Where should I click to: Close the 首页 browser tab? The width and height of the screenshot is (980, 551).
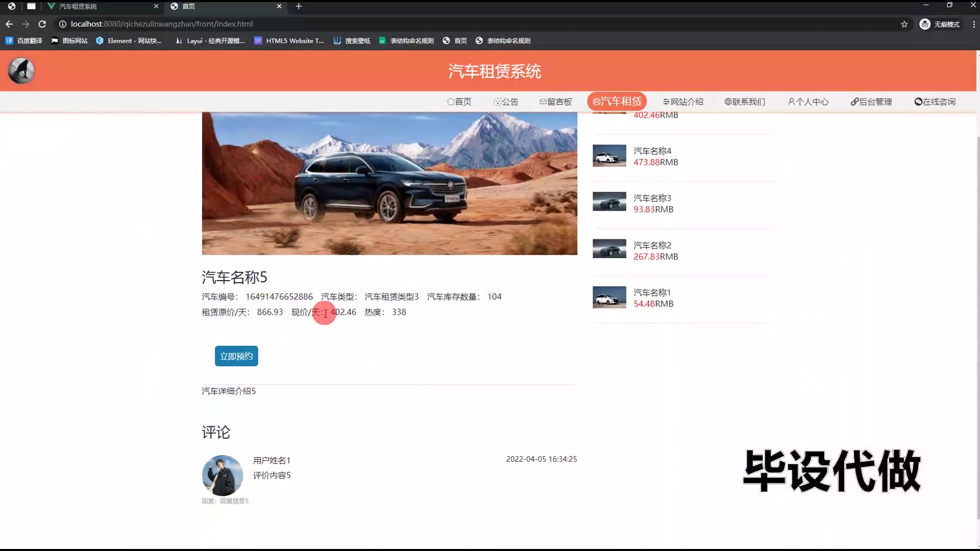(x=279, y=6)
